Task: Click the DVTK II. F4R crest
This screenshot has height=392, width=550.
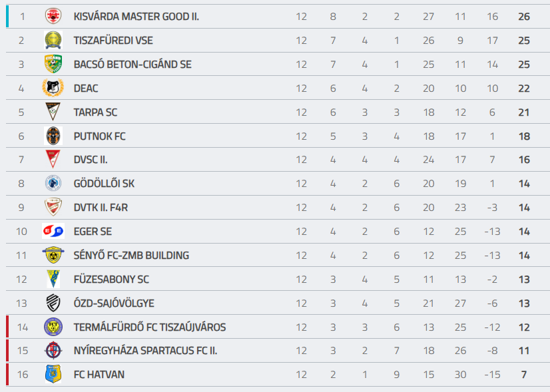Action: click(x=53, y=208)
